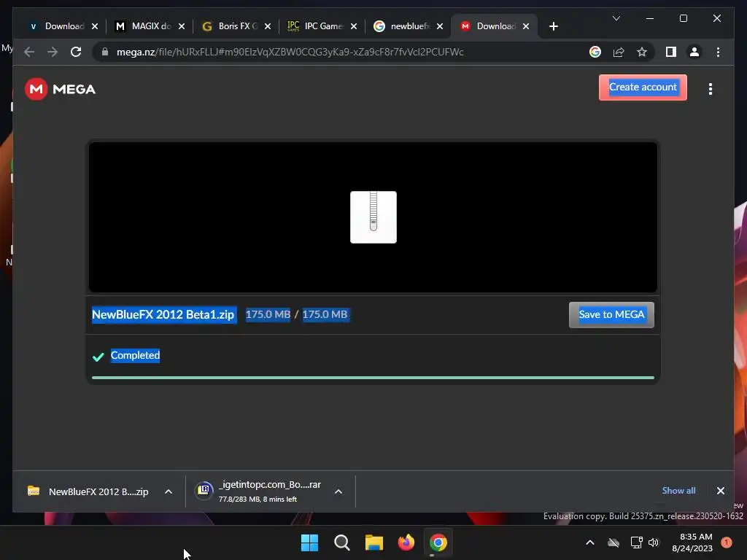Reload the mega.nz page
747x560 pixels.
click(76, 52)
